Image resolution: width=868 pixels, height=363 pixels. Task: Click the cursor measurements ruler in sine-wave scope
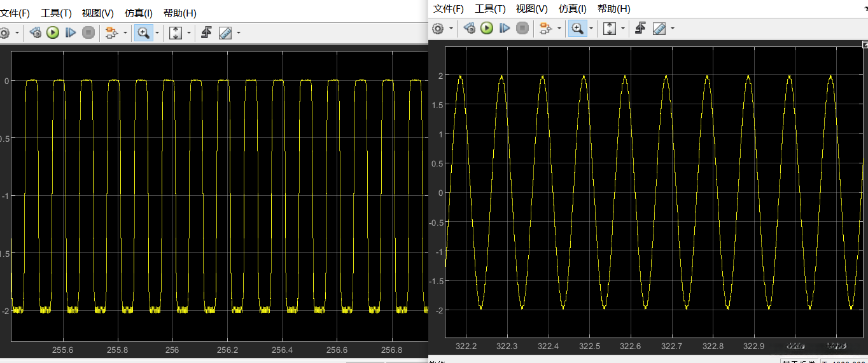(x=659, y=28)
